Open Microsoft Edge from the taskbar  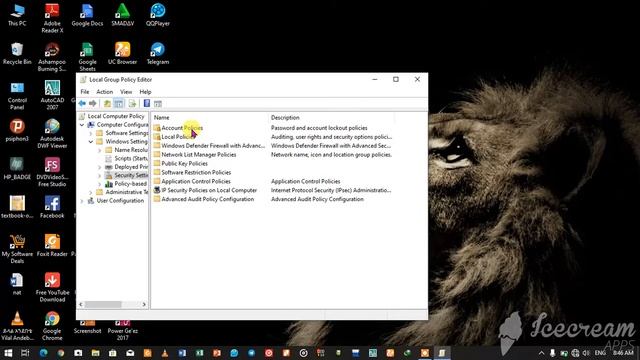coord(43,353)
